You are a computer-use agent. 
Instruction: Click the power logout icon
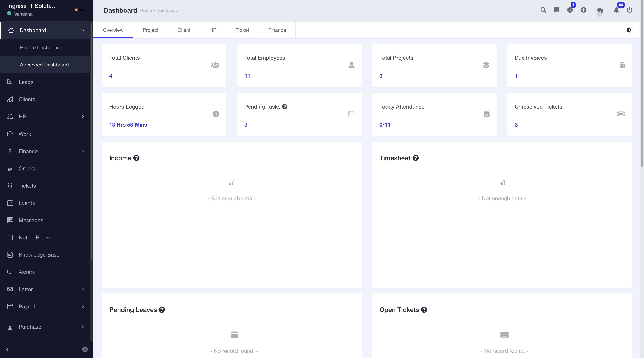coord(629,10)
